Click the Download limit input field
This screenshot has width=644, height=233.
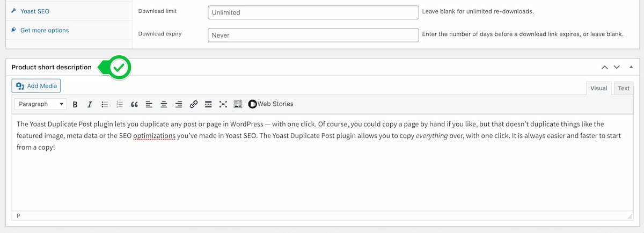click(313, 12)
